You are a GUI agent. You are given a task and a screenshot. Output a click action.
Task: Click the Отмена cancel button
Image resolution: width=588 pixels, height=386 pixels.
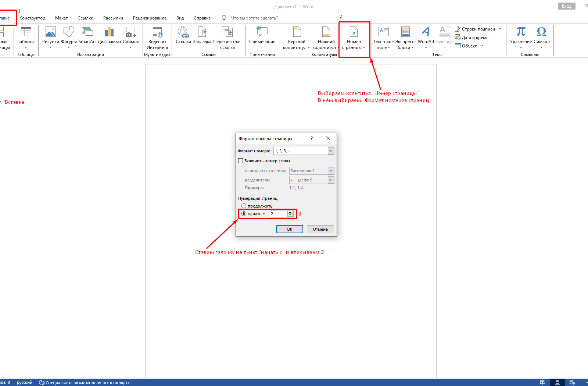[x=320, y=229]
